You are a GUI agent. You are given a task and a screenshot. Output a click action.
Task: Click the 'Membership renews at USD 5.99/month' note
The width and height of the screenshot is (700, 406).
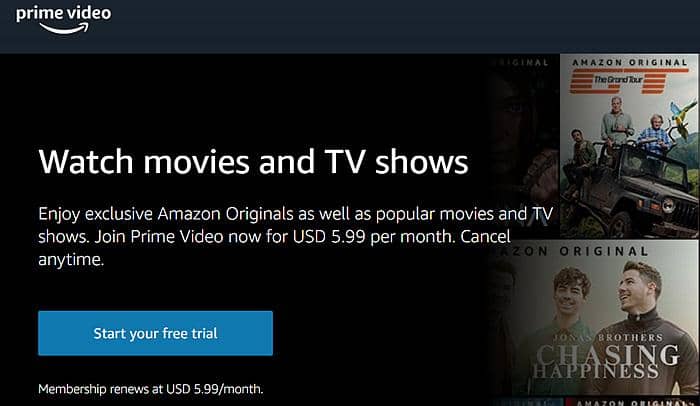tap(151, 389)
